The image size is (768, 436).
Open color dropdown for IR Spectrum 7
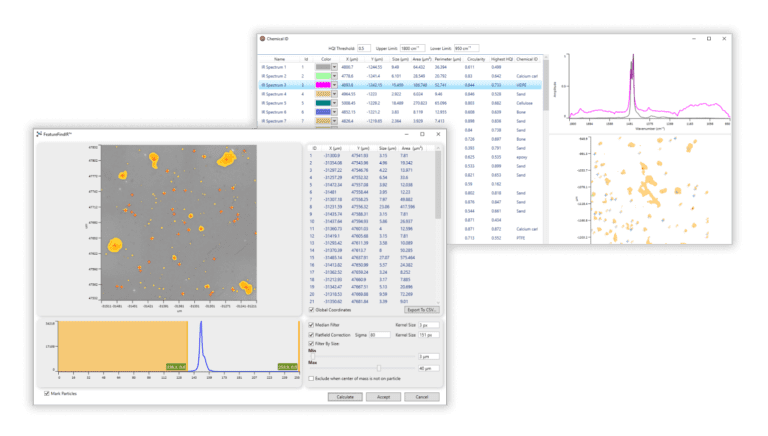click(335, 121)
